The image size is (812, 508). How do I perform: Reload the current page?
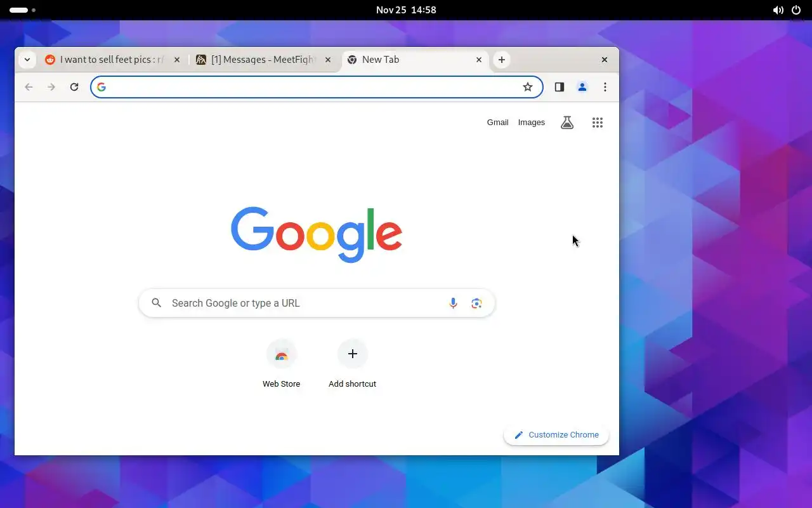tap(74, 87)
